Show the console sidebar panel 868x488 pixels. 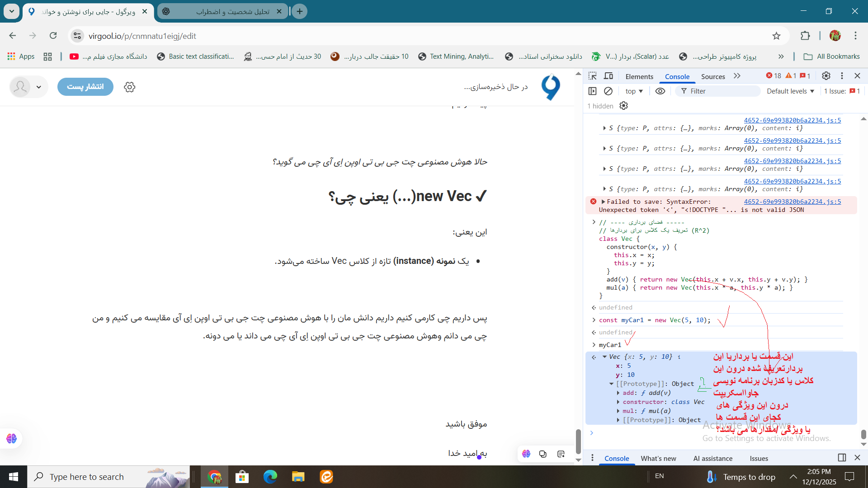592,91
